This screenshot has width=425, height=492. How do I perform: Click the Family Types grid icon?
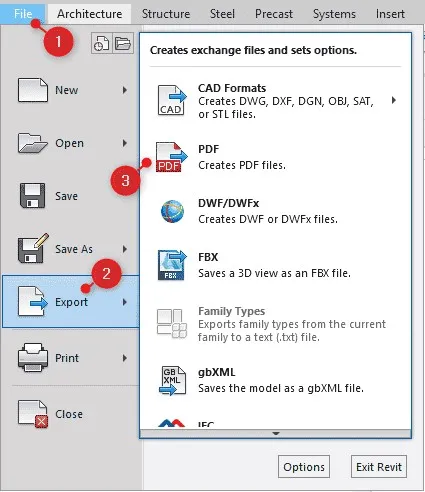[172, 323]
